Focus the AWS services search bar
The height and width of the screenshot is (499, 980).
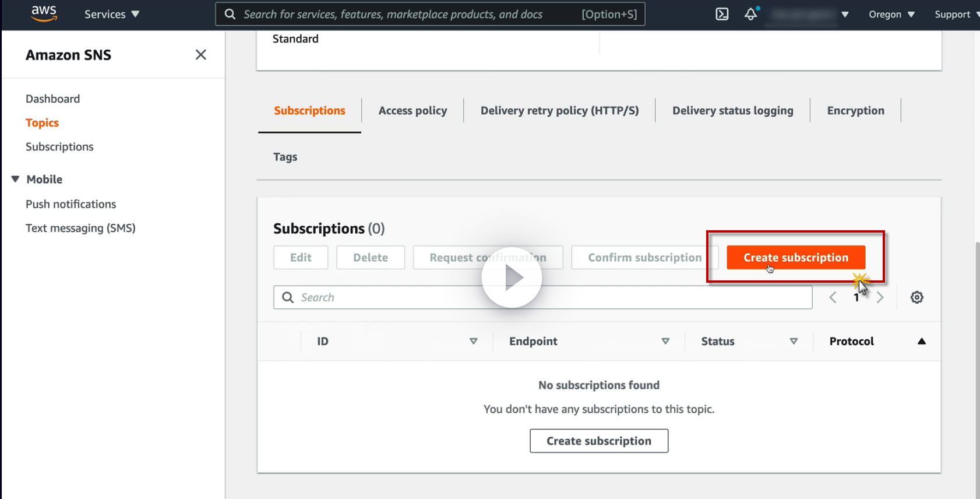[408, 15]
